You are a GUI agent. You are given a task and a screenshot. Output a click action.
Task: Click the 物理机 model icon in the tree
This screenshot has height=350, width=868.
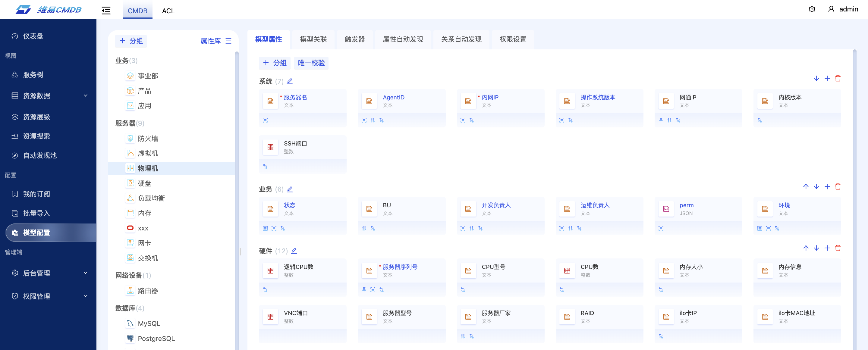tap(130, 168)
